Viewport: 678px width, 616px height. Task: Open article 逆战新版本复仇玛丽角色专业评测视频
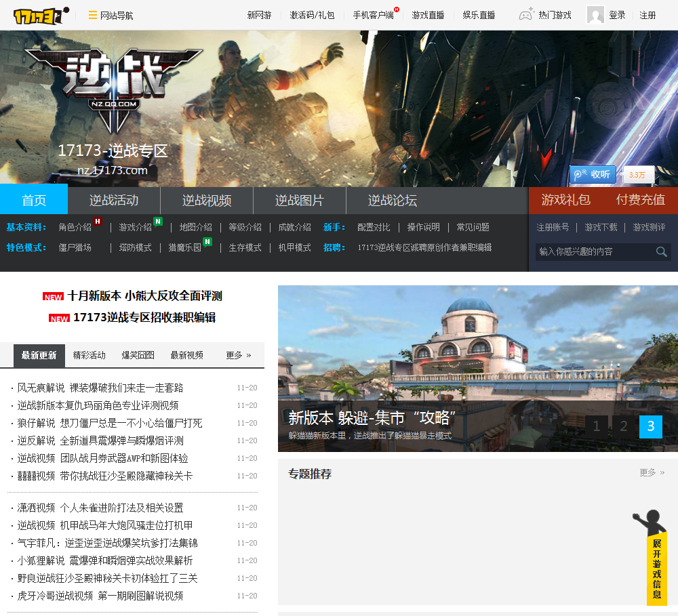[98, 405]
